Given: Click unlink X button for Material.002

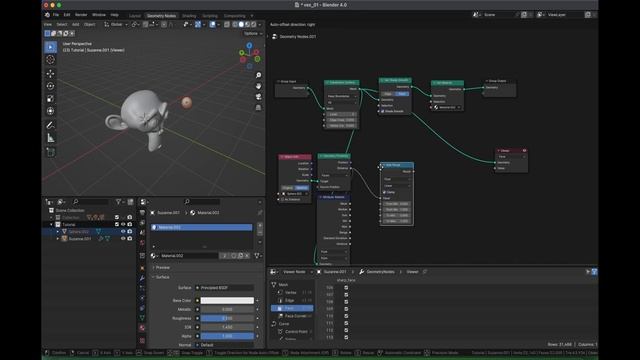Looking at the screenshot, I should click(x=247, y=256).
